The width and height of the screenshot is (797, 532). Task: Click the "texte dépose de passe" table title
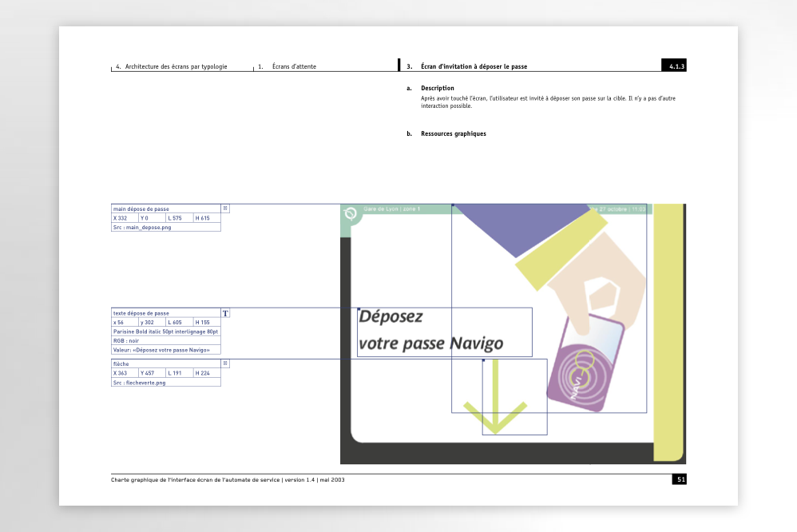[165, 313]
